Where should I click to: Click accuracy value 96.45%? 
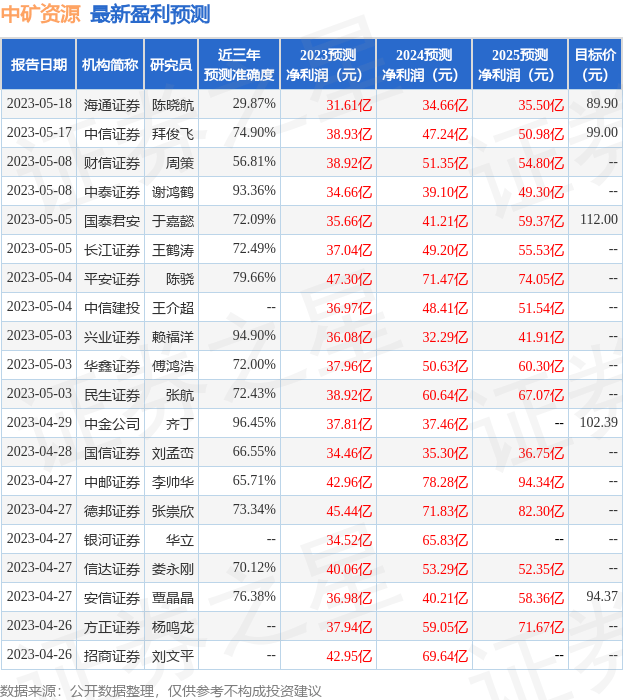click(x=254, y=422)
